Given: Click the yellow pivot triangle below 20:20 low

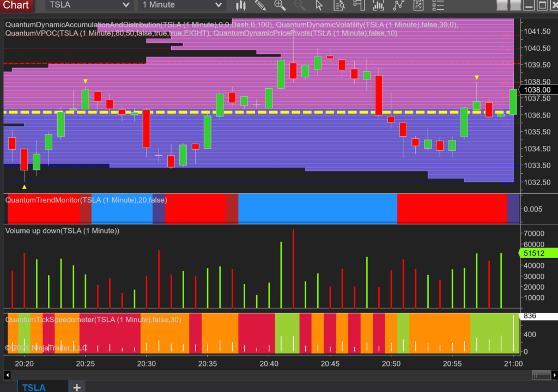Looking at the screenshot, I should coord(24,187).
